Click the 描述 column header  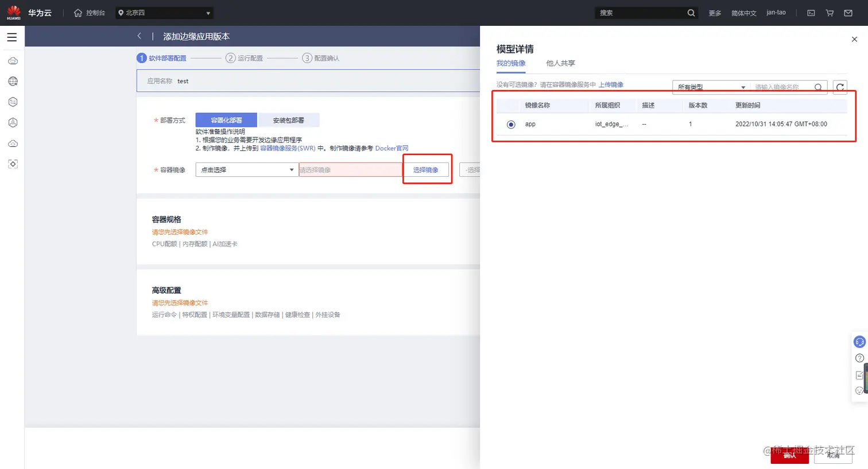pyautogui.click(x=648, y=106)
